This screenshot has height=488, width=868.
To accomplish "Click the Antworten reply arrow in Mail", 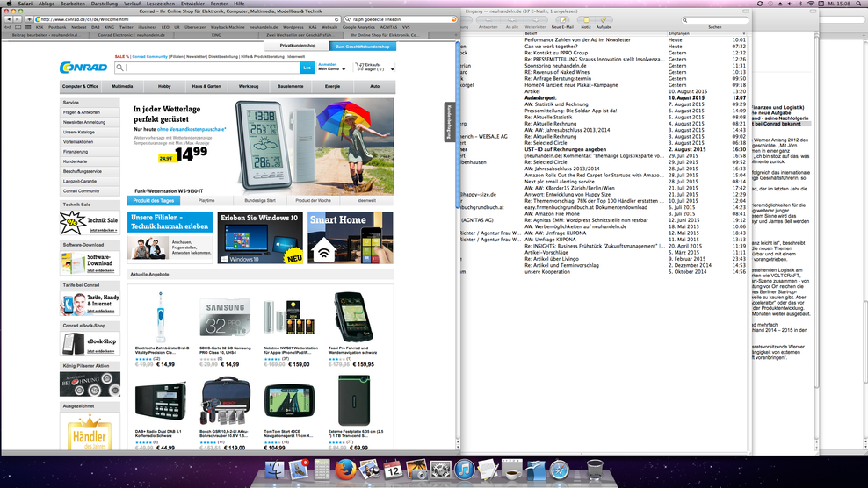I will click(488, 20).
